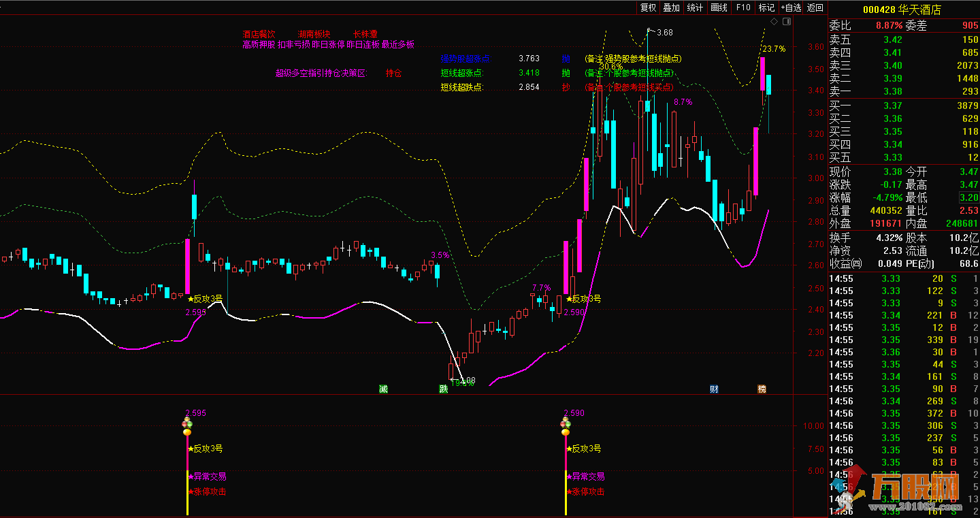The image size is (980, 518).
Task: Add stock via +自选 button
Action: (791, 7)
